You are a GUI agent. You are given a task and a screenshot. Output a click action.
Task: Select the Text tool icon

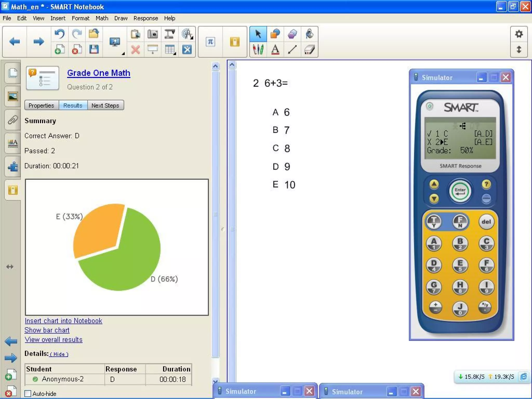(x=275, y=49)
